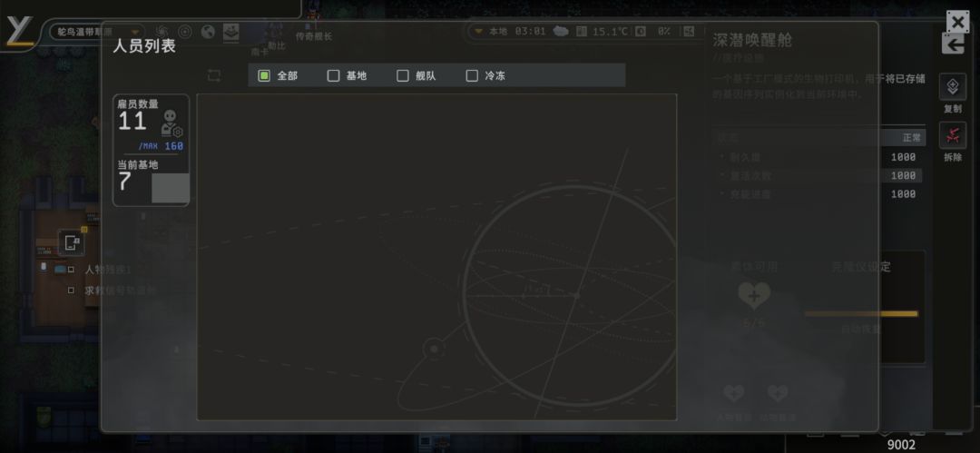The height and width of the screenshot is (453, 980).
Task: Close the panel with the X button
Action: pos(957,22)
